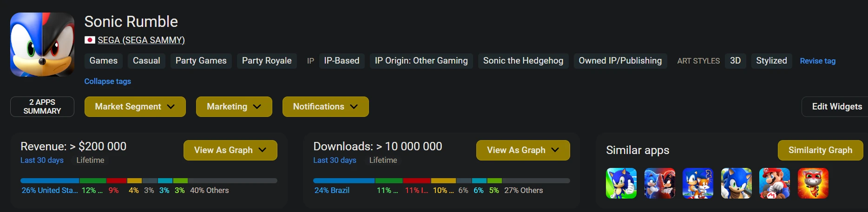The image size is (868, 212).
Task: Select Last 30 days for Downloads
Action: click(335, 160)
